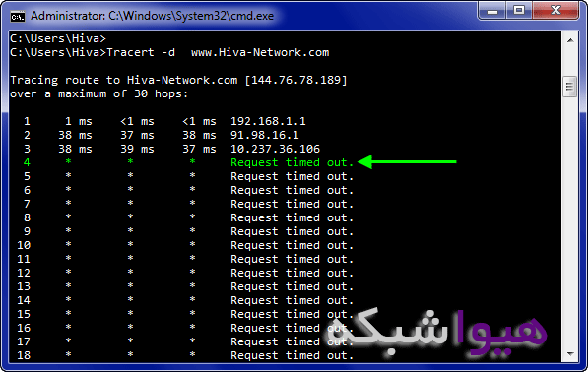588x372 pixels.
Task: Click 'Request timed out.' on hop 10
Action: (x=293, y=245)
